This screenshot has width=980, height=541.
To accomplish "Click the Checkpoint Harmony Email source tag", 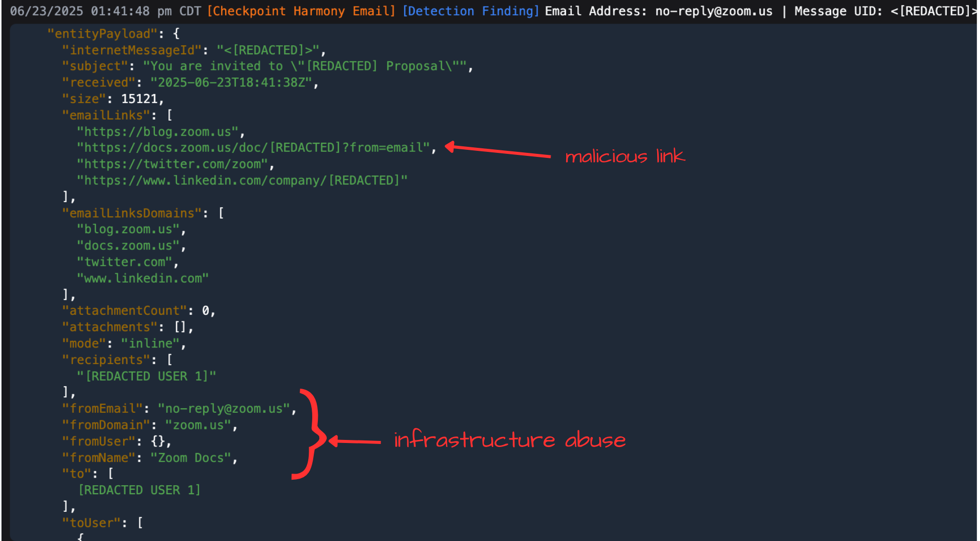I will click(x=301, y=11).
